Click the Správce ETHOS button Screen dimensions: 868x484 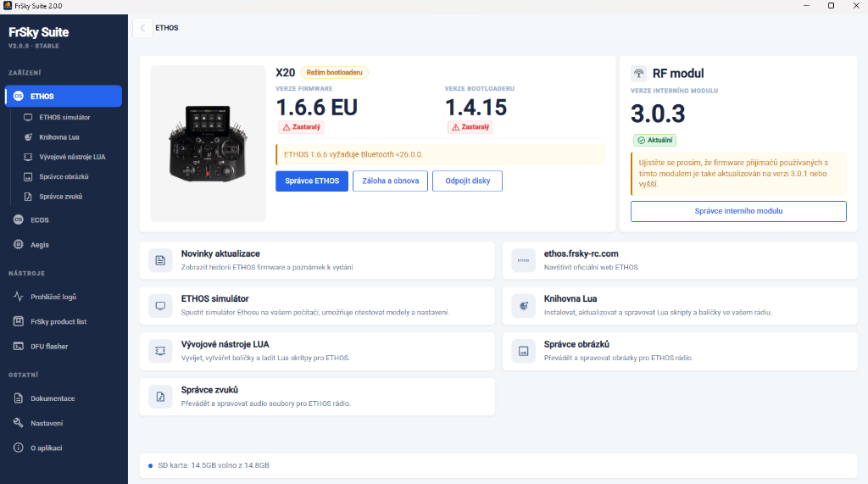pos(312,181)
